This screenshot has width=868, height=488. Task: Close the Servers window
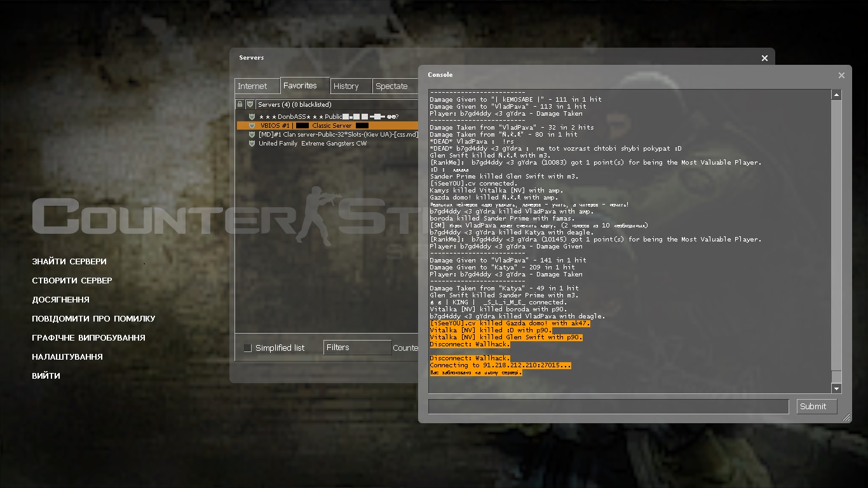coord(764,58)
